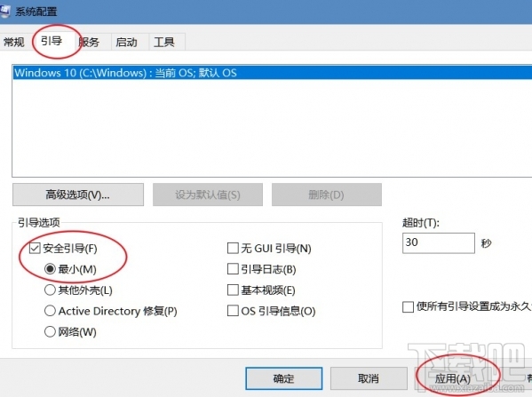
Task: Enable 基本视频(E) checkbox
Action: click(233, 290)
